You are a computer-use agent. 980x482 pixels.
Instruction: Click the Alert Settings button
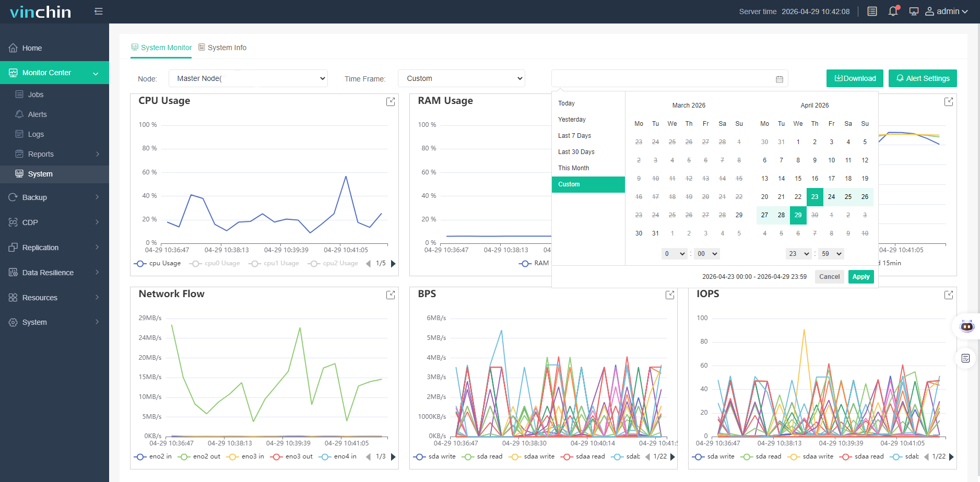[x=923, y=78]
